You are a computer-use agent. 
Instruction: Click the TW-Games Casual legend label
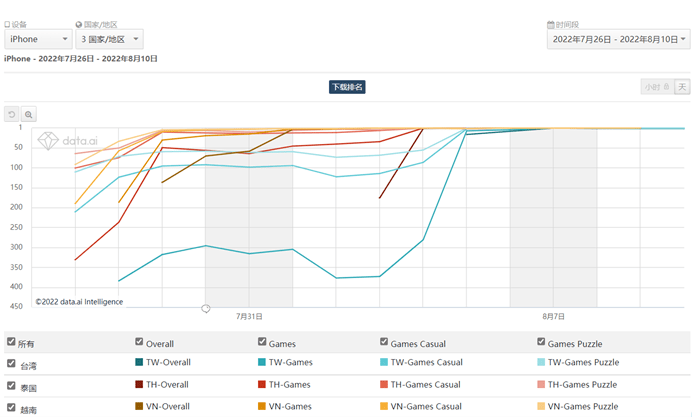click(425, 362)
